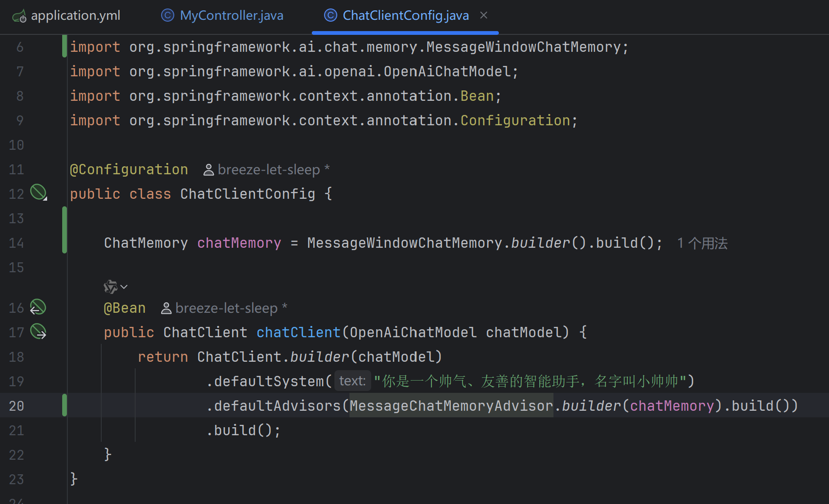Click the bean gutter icon on line 16
The height and width of the screenshot is (504, 829).
(38, 307)
